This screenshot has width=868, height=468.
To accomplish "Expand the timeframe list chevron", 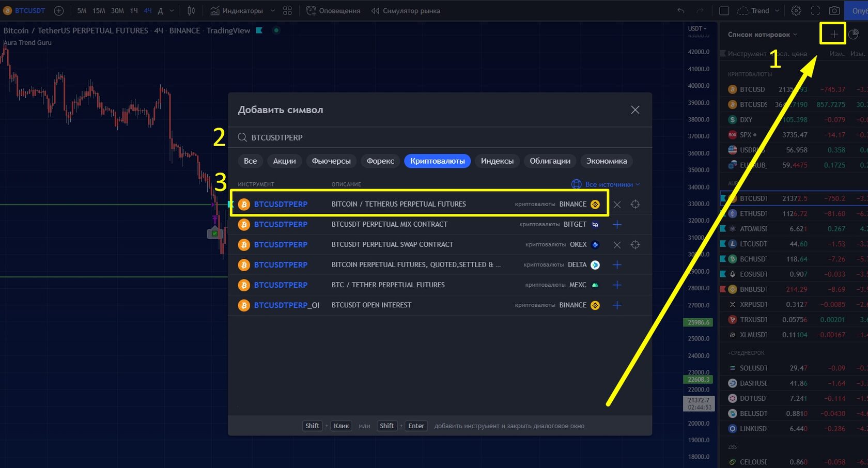I will coord(172,11).
